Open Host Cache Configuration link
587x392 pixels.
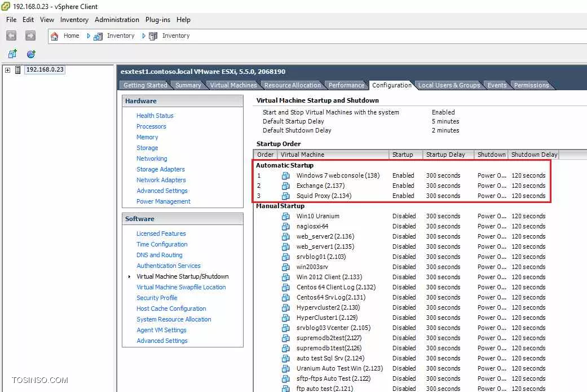click(x=171, y=309)
